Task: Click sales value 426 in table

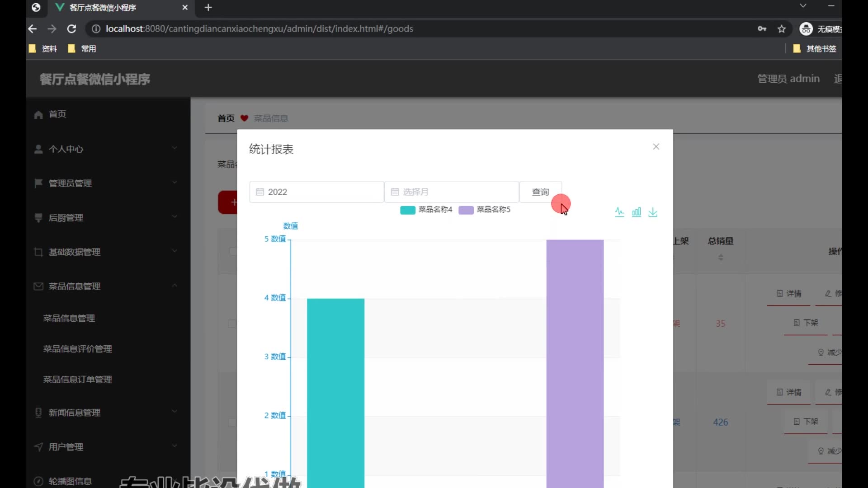Action: [721, 422]
